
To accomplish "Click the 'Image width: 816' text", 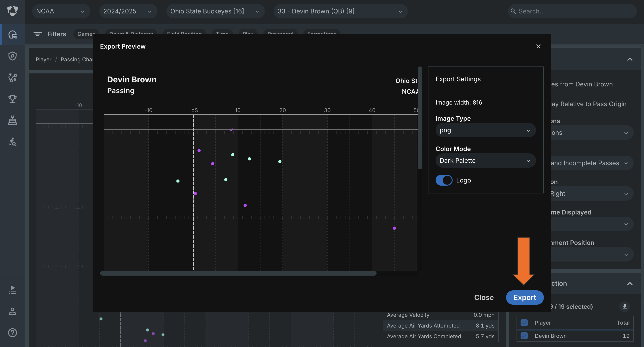I will [458, 102].
